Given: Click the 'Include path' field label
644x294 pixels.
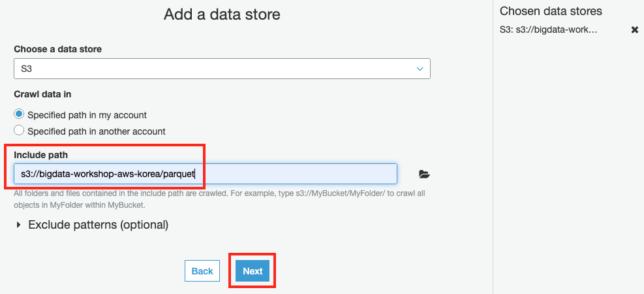Looking at the screenshot, I should 40,155.
